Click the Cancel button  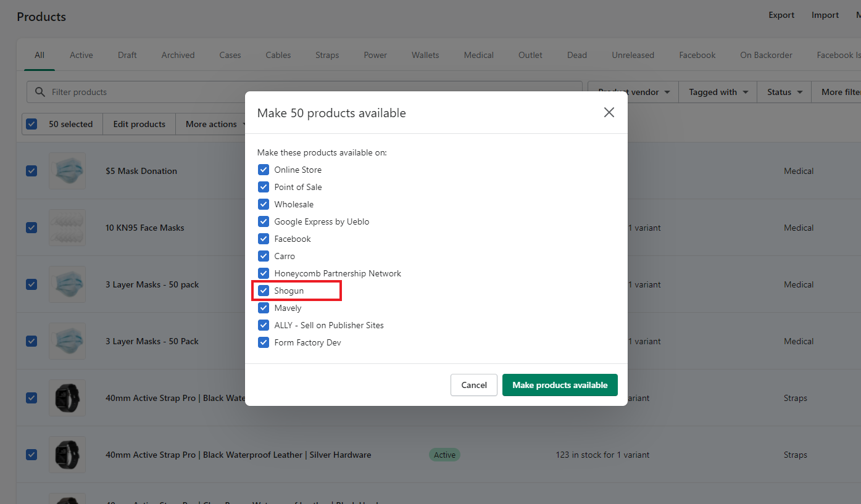pyautogui.click(x=474, y=385)
